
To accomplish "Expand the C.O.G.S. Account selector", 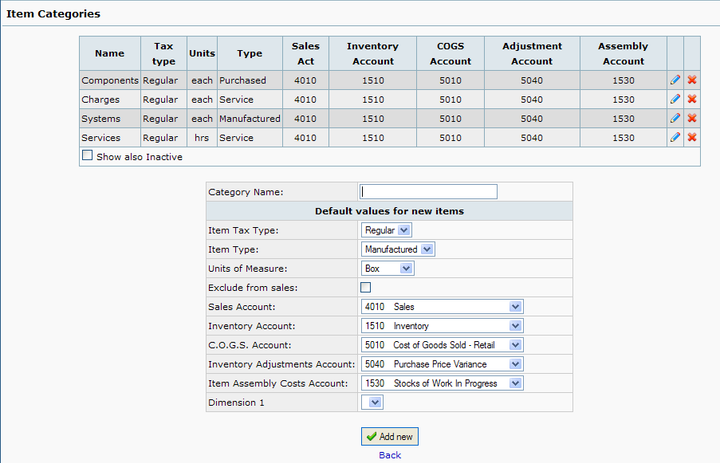I will point(442,345).
